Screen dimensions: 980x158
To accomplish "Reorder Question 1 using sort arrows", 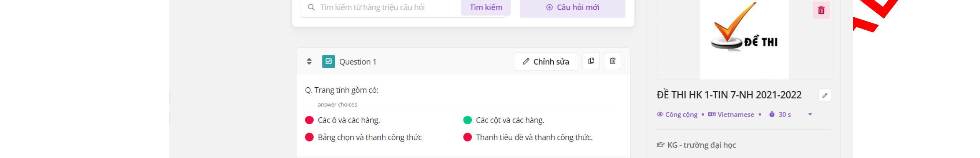I will pyautogui.click(x=309, y=62).
